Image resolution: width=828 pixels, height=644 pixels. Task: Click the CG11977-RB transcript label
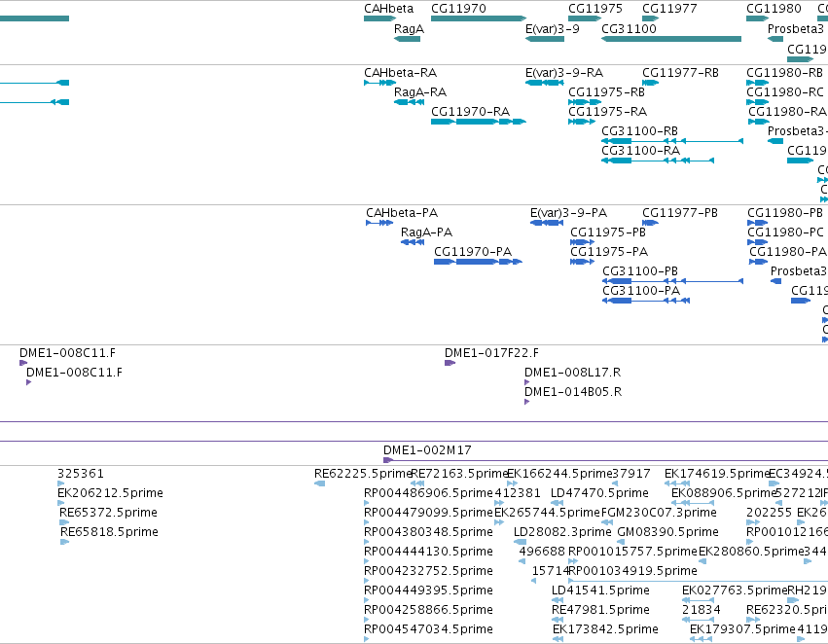(681, 73)
